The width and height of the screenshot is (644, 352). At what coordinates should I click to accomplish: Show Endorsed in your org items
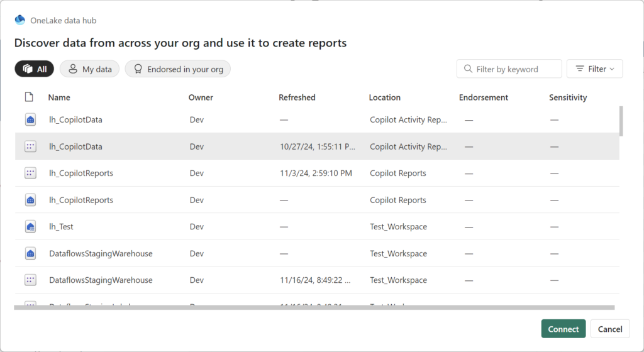click(x=178, y=69)
